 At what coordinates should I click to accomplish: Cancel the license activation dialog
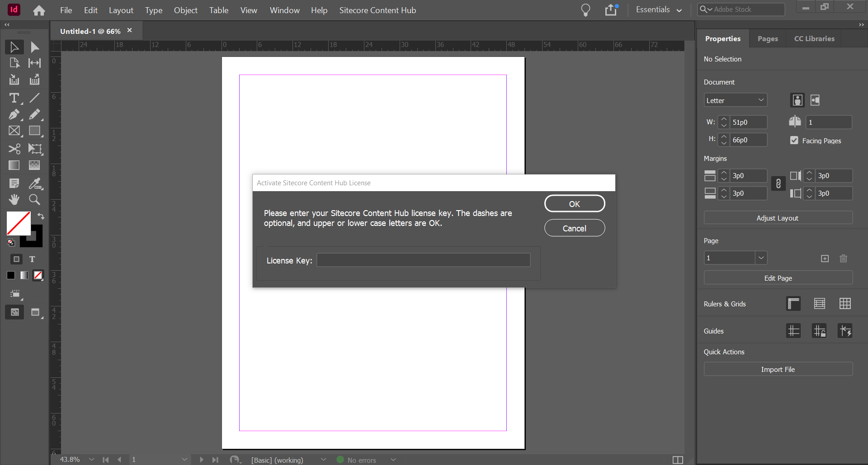(575, 228)
